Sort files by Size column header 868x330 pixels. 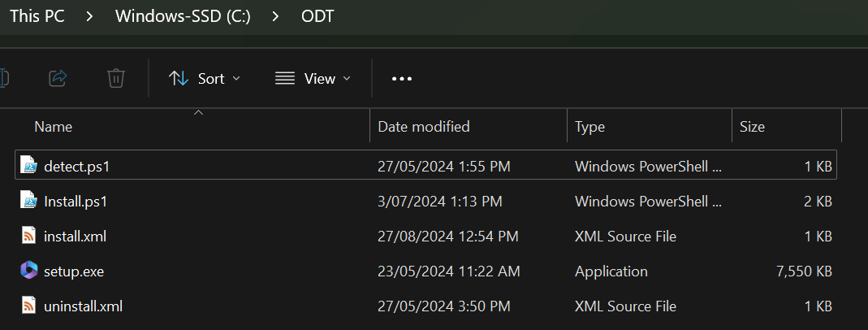(x=752, y=127)
